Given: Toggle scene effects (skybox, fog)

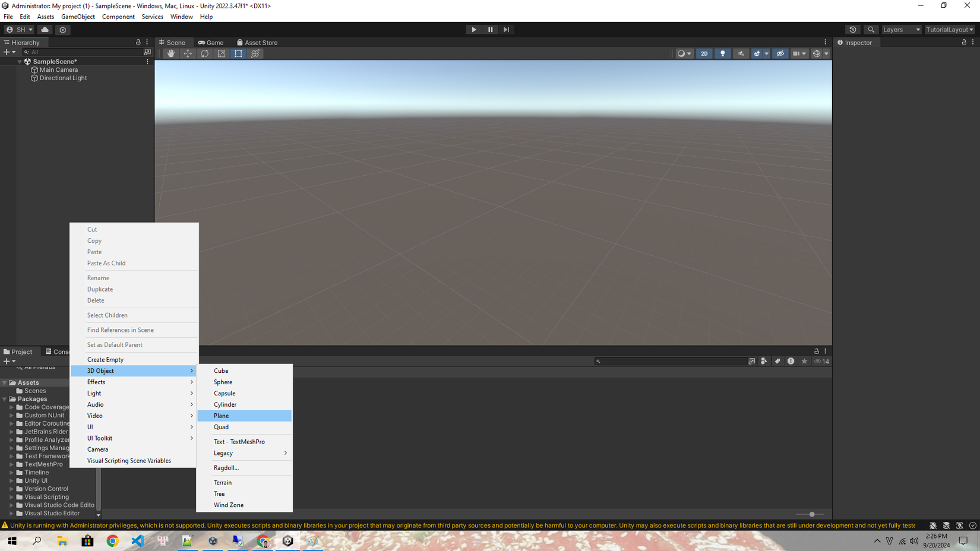Looking at the screenshot, I should 757,53.
